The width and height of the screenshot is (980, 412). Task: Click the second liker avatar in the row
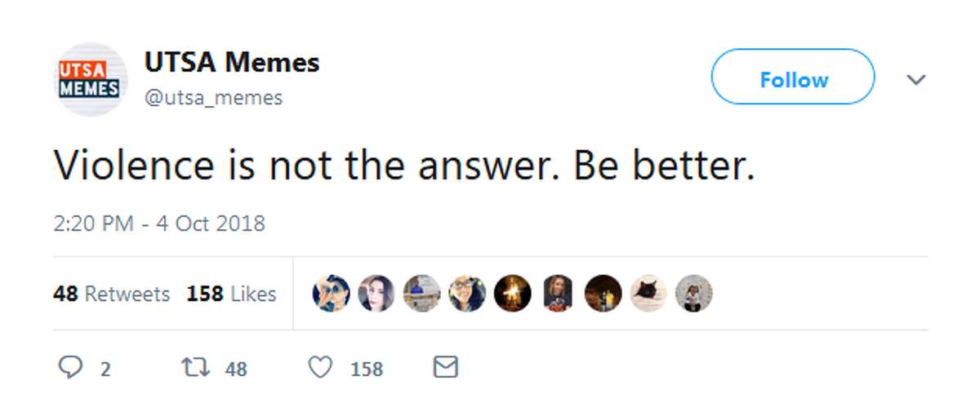pos(376,294)
